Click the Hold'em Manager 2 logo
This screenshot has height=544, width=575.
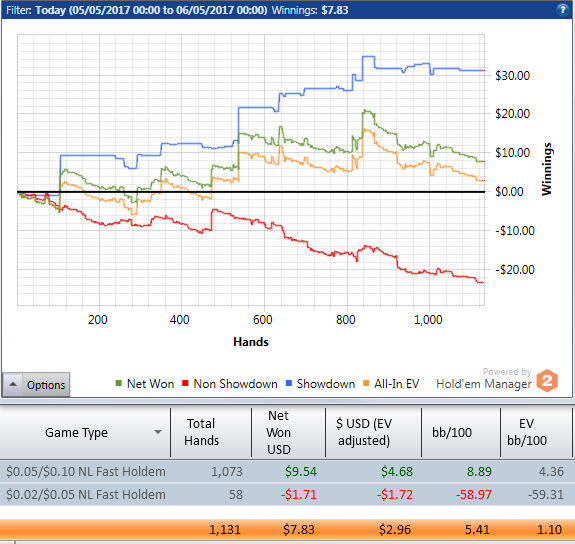pyautogui.click(x=547, y=381)
